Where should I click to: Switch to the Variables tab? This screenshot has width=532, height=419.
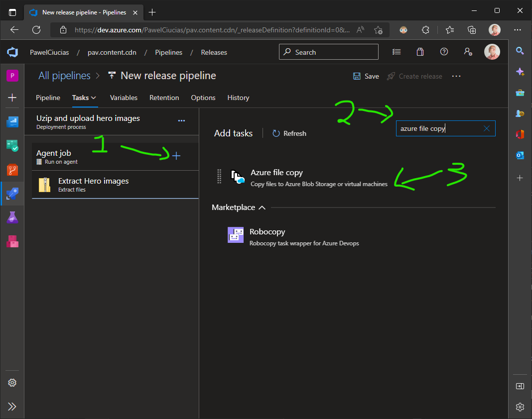click(124, 98)
